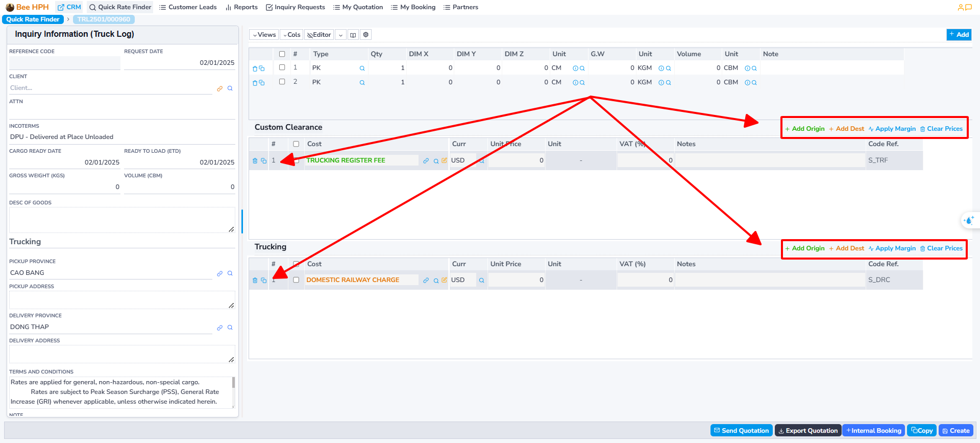Expand the Views dropdown
The image size is (980, 443).
pyautogui.click(x=264, y=35)
